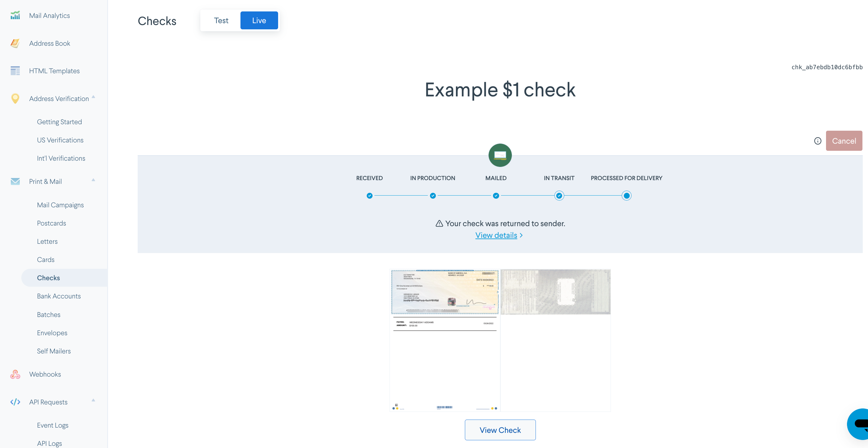Click the returned to sender message

[x=505, y=223]
